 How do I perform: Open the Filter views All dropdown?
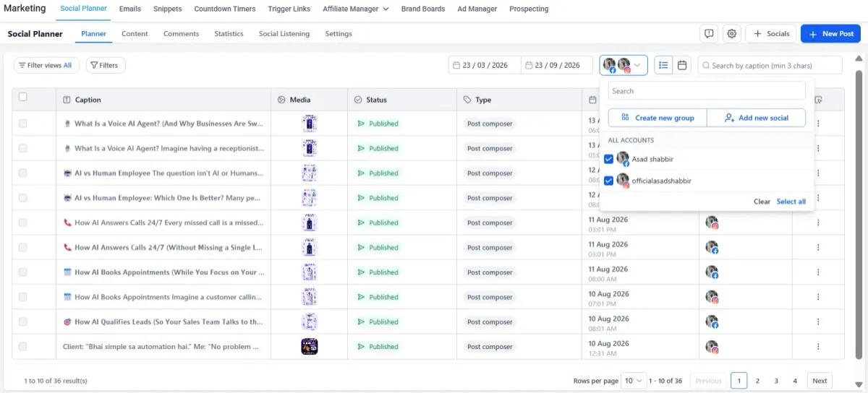[x=45, y=65]
